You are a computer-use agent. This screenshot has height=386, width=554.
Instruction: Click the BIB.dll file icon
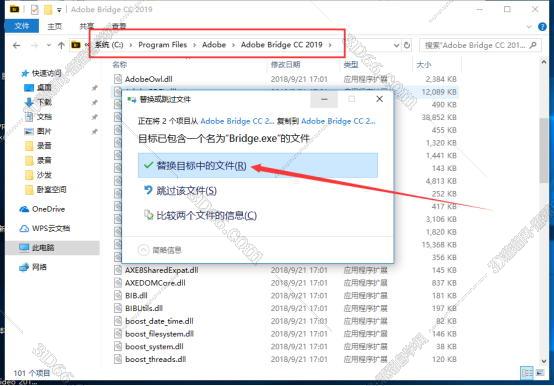[x=118, y=296]
